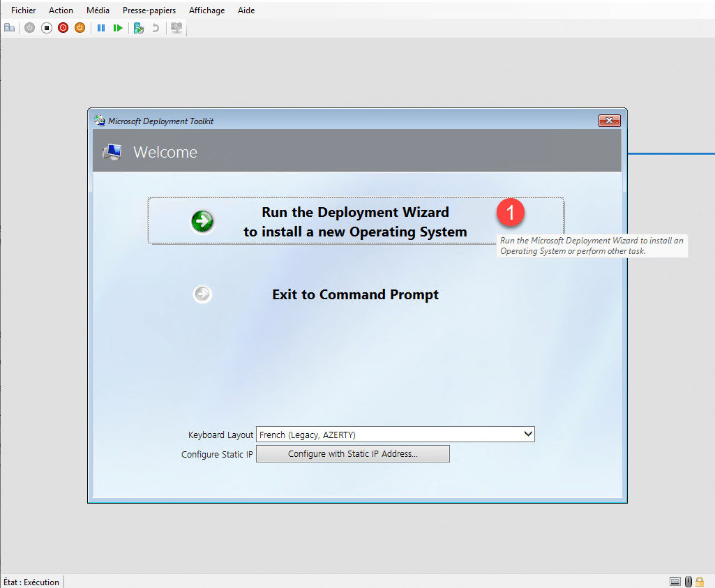
Task: Run the Deployment Wizard to install OS
Action: 355,222
